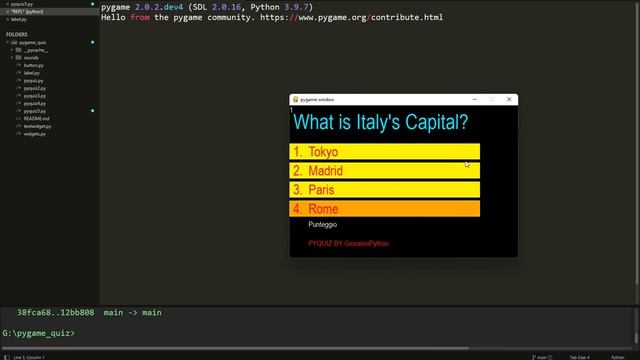This screenshot has height=360, width=640.
Task: Click the 'Line 1, Column 1' status entry
Action: click(29, 357)
